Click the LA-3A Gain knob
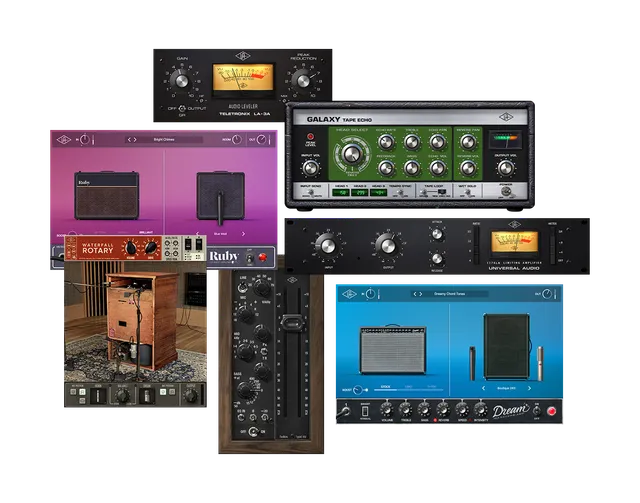This screenshot has height=503, width=640. coord(180,80)
